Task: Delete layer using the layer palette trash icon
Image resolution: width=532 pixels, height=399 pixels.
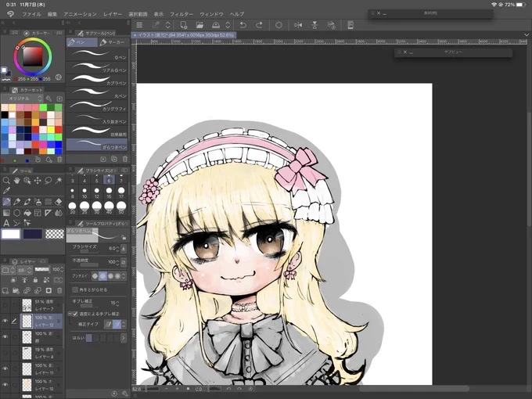Action: coord(59,290)
